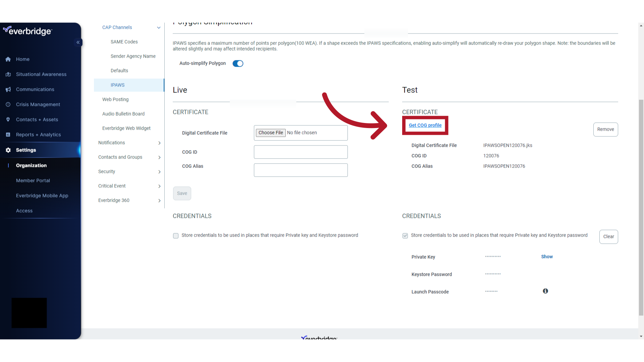Select the Communications megaphone icon
The height and width of the screenshot is (362, 644).
coord(8,89)
